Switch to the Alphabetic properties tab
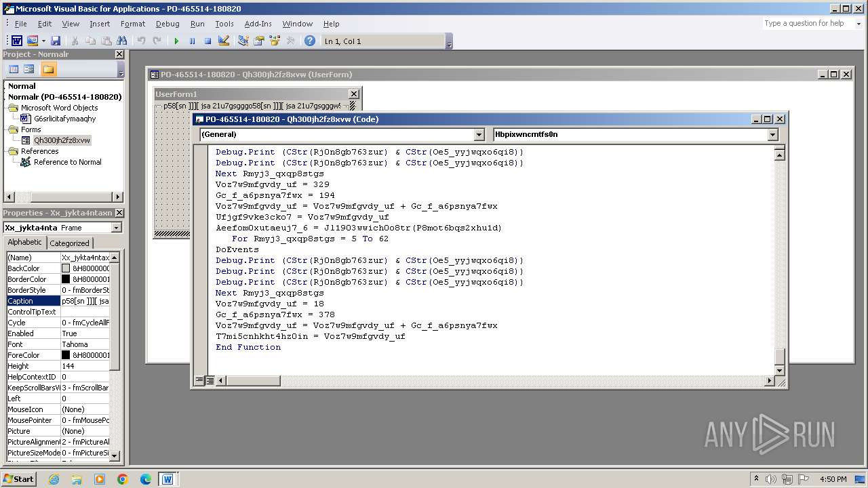Viewport: 868px width, 488px height. 24,243
